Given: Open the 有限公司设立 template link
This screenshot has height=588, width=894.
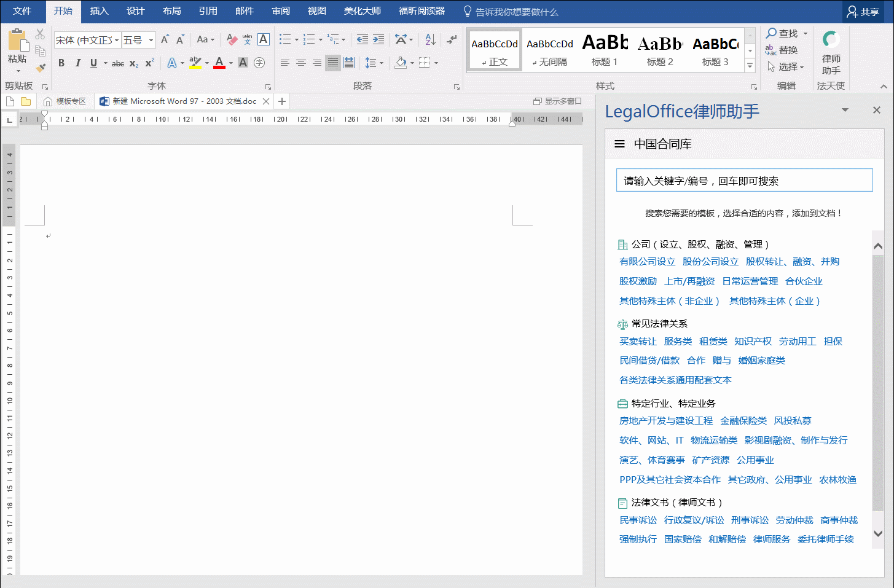Looking at the screenshot, I should click(647, 262).
